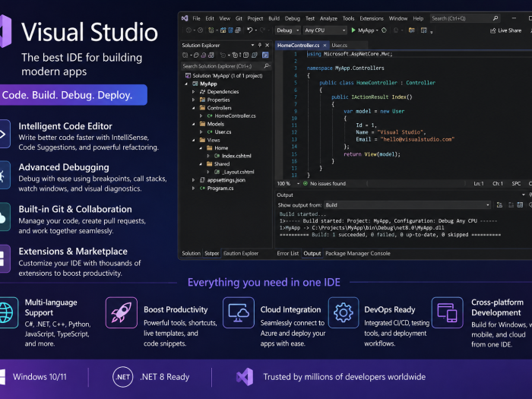This screenshot has height=399, width=532.
Task: Click the Clear All icon in Output panel toolbar
Action: pos(511,205)
